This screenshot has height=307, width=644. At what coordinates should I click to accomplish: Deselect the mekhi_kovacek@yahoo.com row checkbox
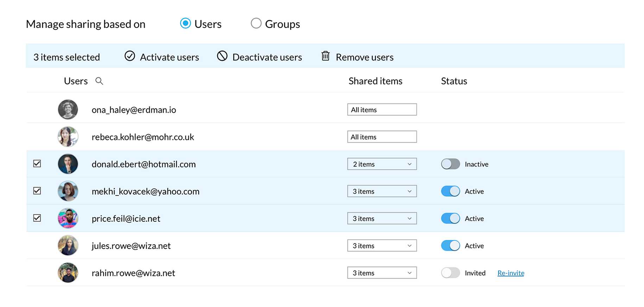(37, 191)
